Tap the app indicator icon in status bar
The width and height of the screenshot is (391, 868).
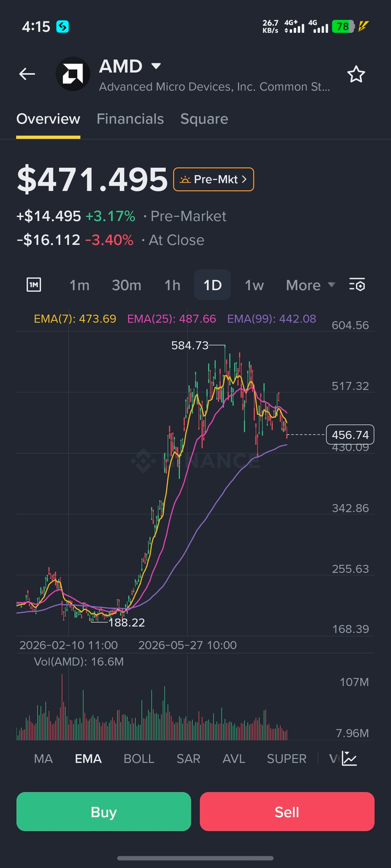click(x=62, y=27)
